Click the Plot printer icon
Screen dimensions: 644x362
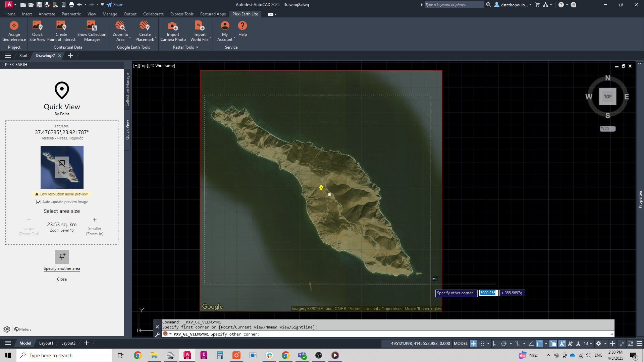coord(71,5)
